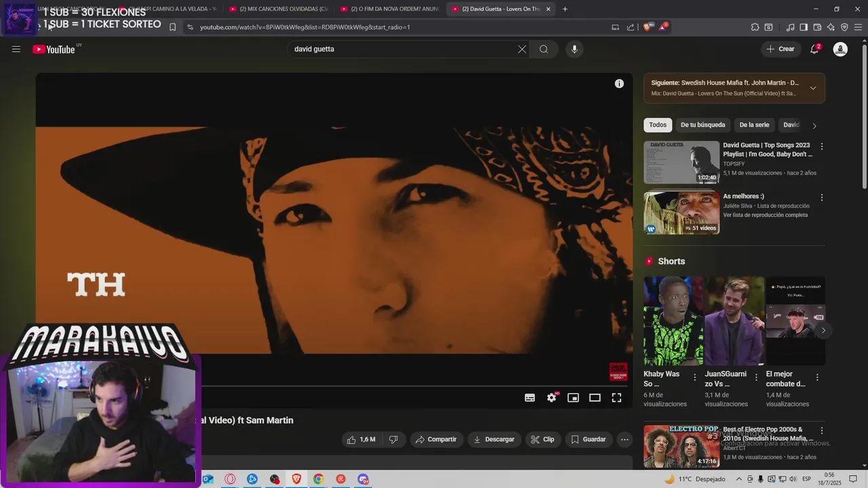868x488 pixels.
Task: Open a new browser tab
Action: (x=565, y=9)
